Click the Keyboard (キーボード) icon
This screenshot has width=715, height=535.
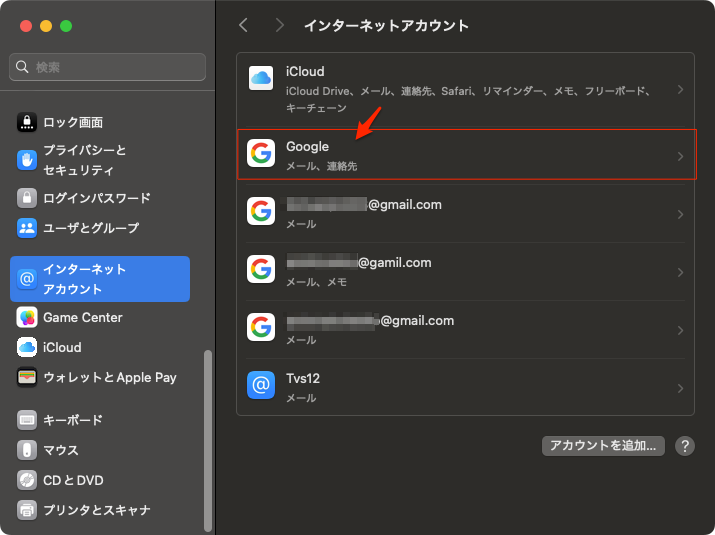point(27,420)
